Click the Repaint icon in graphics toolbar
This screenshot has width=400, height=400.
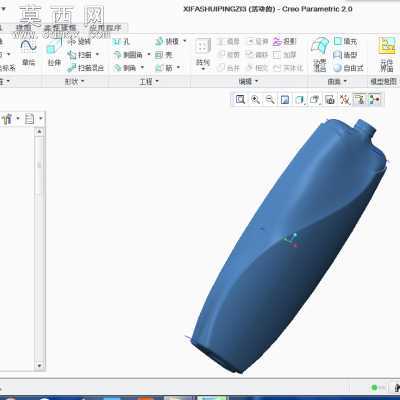pos(285,99)
